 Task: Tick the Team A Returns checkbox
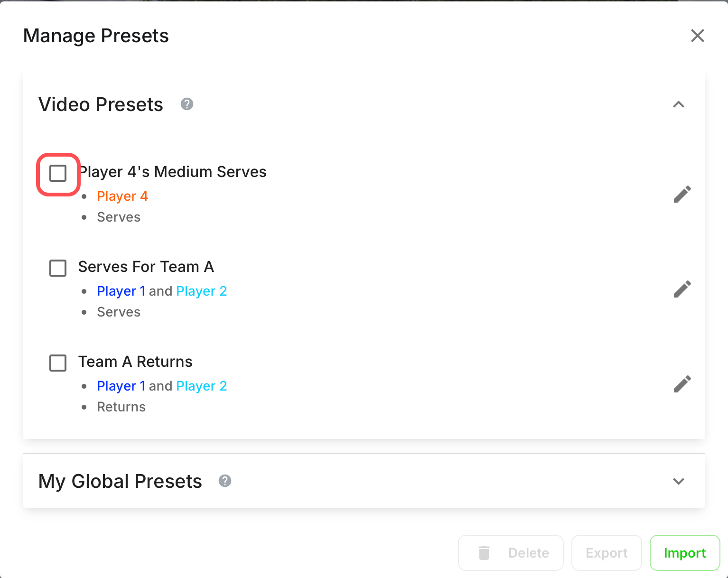click(58, 363)
